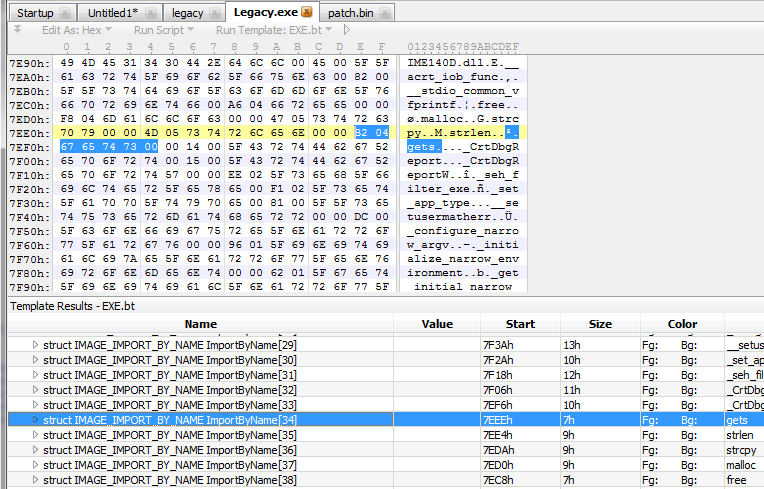Viewport: 764px width, 489px height.
Task: Close the Legacy.exe tab
Action: (x=306, y=12)
